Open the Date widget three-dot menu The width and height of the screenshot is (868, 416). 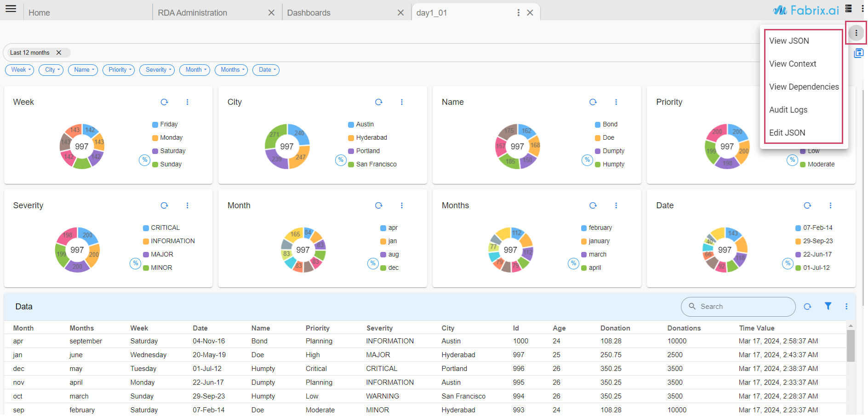coord(830,205)
